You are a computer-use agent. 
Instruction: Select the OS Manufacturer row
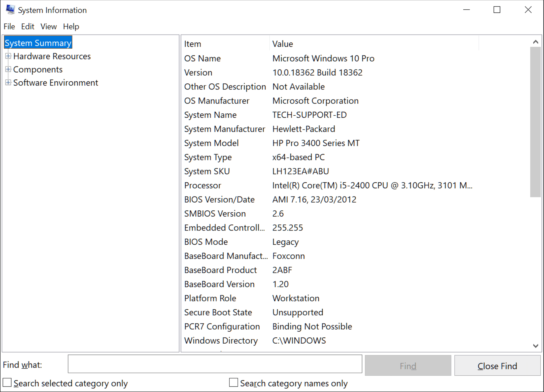click(330, 101)
